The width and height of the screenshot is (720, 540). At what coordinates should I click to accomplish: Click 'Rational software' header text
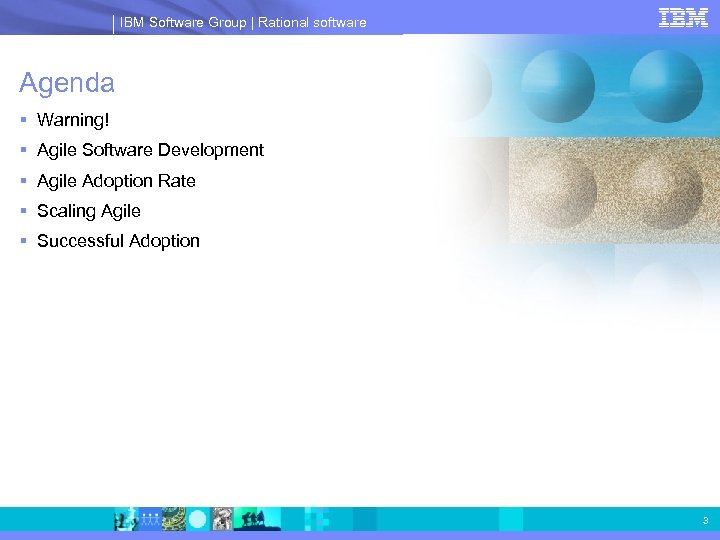pyautogui.click(x=312, y=22)
